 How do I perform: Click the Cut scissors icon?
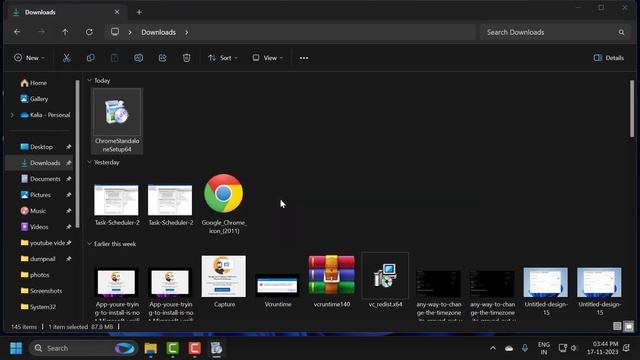(66, 58)
